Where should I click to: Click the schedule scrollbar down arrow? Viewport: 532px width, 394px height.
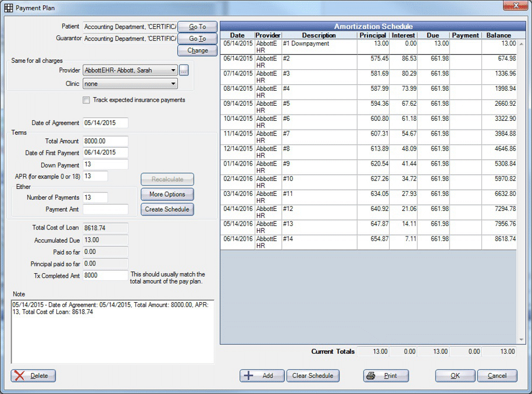521,340
